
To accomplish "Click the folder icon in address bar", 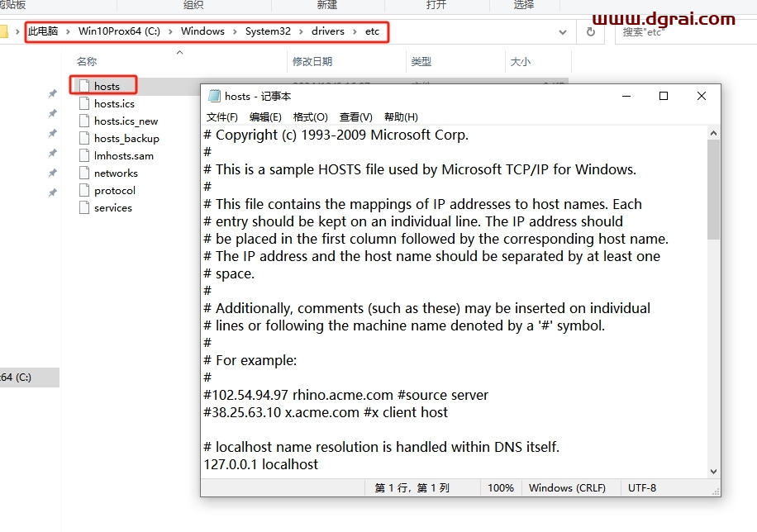I will click(3, 31).
